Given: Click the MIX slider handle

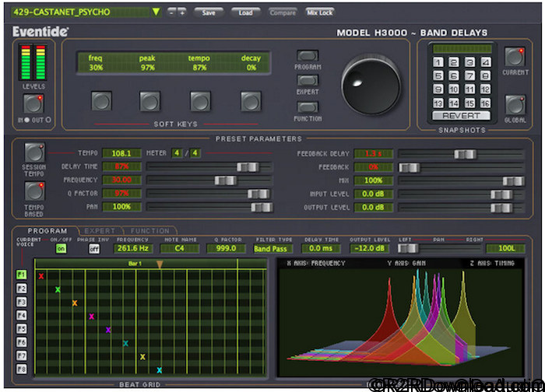Looking at the screenshot, I should pos(513,181).
